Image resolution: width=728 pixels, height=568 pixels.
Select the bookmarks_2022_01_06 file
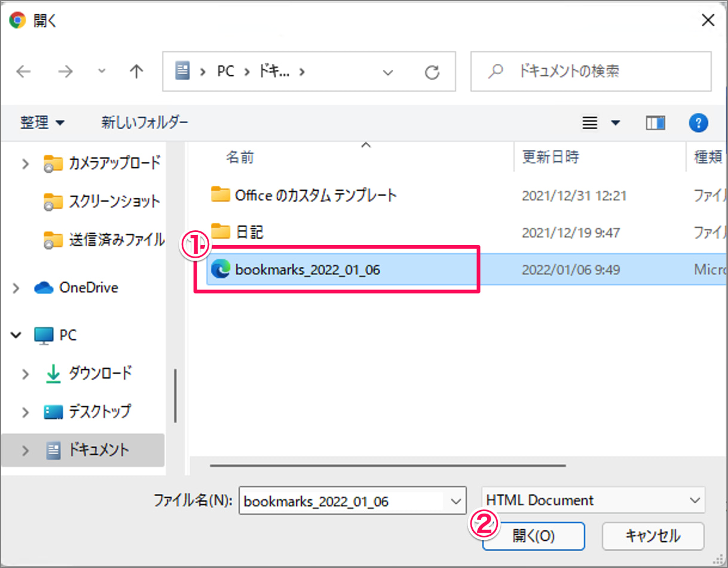point(308,270)
